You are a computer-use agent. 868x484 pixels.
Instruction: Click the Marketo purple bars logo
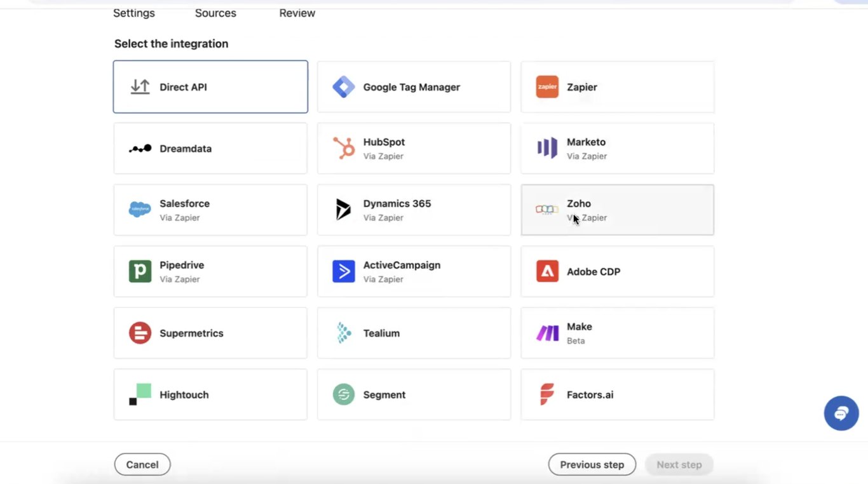pyautogui.click(x=547, y=149)
